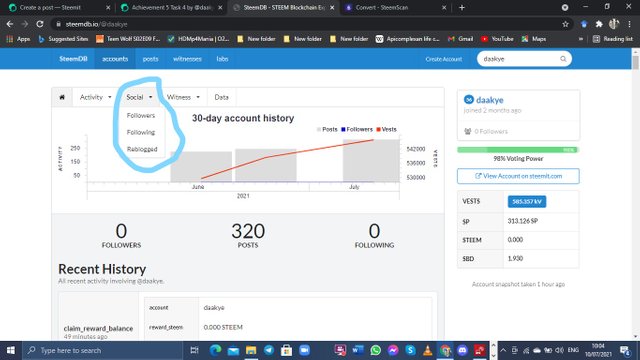Click the browser back arrow
This screenshot has width=640, height=360.
pos(9,24)
